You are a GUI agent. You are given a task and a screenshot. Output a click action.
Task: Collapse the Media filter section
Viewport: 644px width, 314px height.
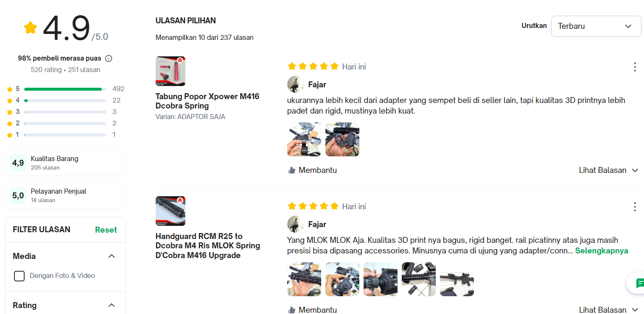click(x=112, y=256)
